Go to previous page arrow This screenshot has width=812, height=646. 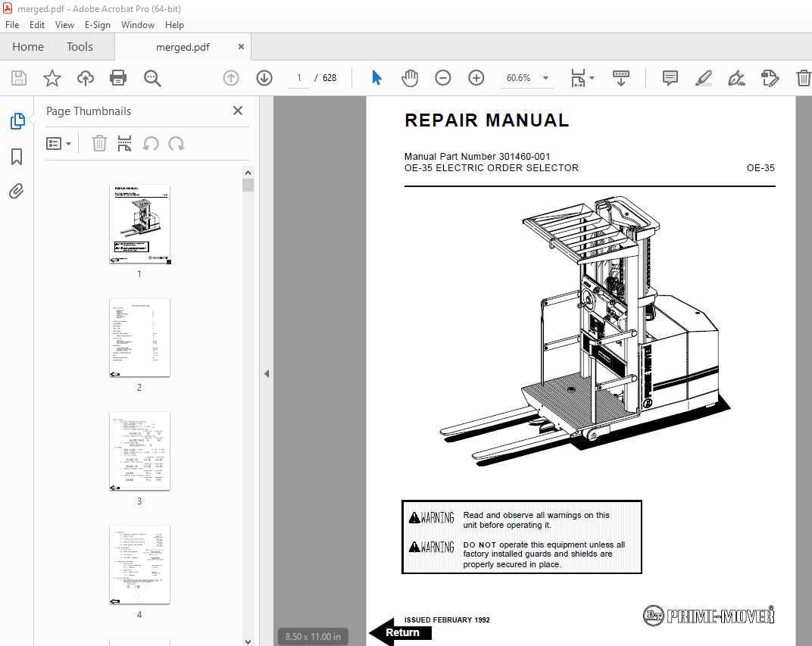point(231,78)
